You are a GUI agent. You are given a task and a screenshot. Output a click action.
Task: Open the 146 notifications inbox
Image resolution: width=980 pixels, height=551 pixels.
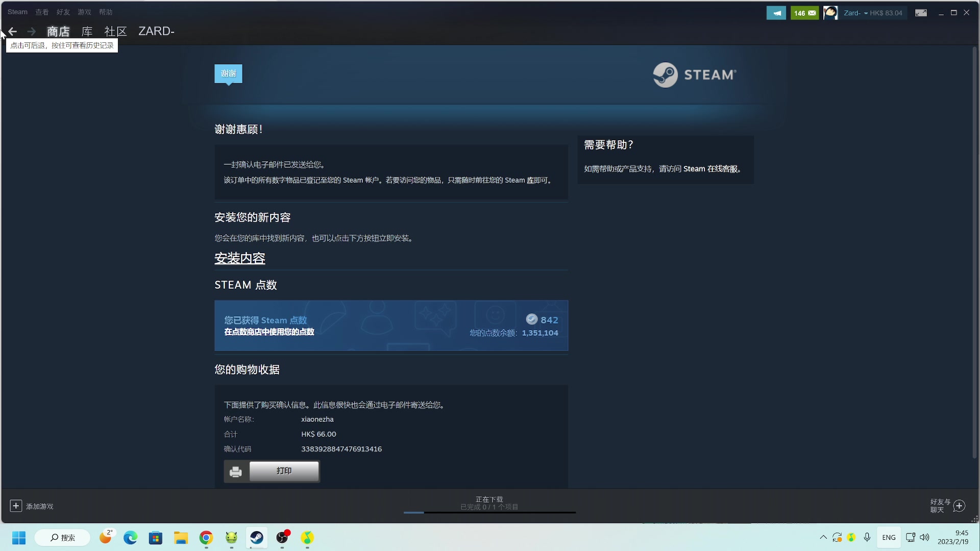(x=804, y=13)
